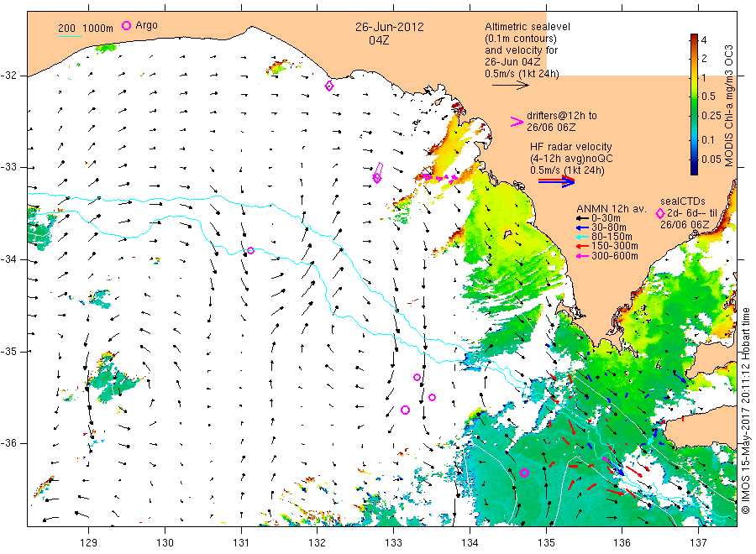This screenshot has width=756, height=554.
Task: Click the color bar tick label 0.05
Action: pos(711,159)
